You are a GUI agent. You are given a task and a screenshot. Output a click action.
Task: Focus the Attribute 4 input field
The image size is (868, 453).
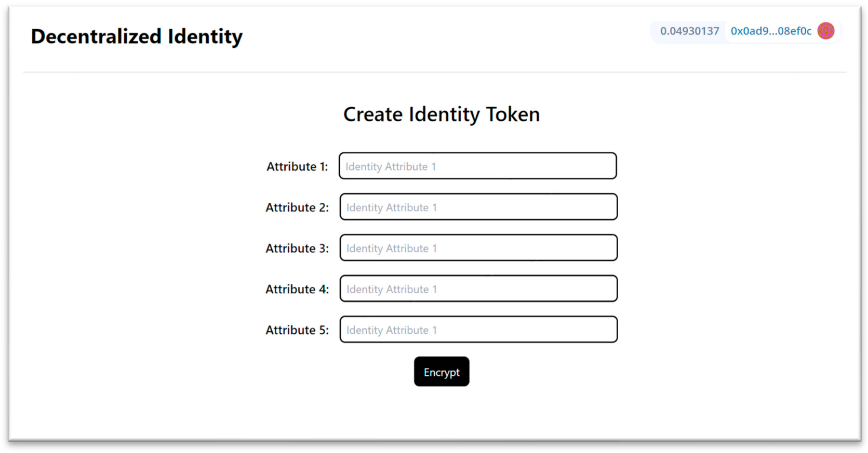click(x=479, y=289)
